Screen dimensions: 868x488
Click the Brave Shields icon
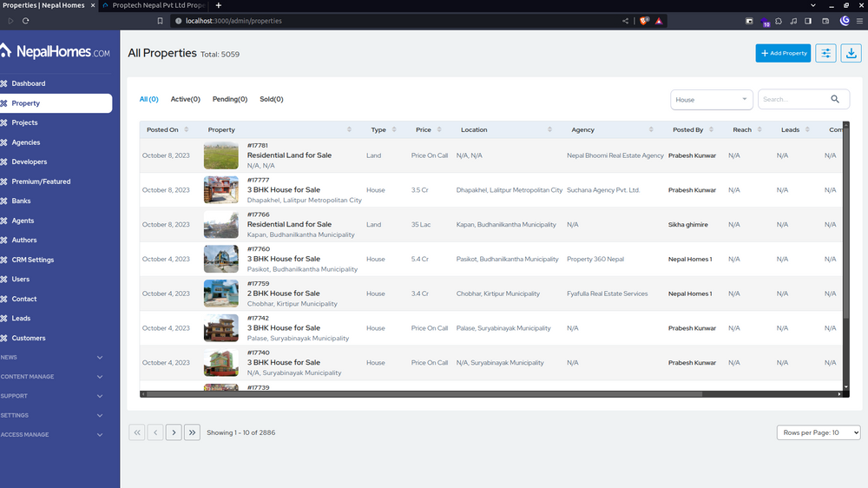(x=644, y=21)
